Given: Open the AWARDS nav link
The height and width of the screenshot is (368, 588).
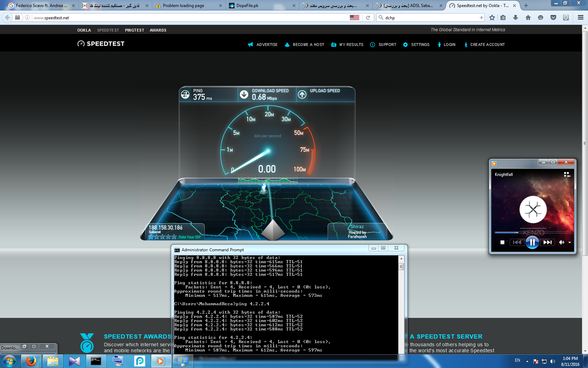Looking at the screenshot, I should (x=158, y=30).
